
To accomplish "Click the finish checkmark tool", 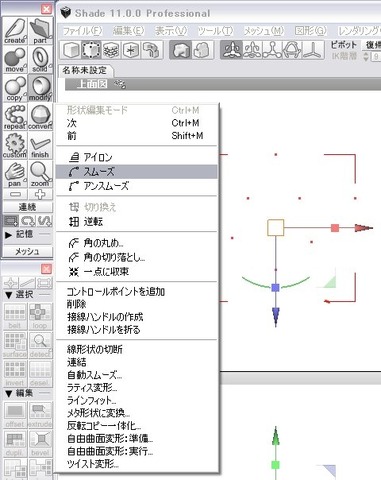I will click(40, 145).
